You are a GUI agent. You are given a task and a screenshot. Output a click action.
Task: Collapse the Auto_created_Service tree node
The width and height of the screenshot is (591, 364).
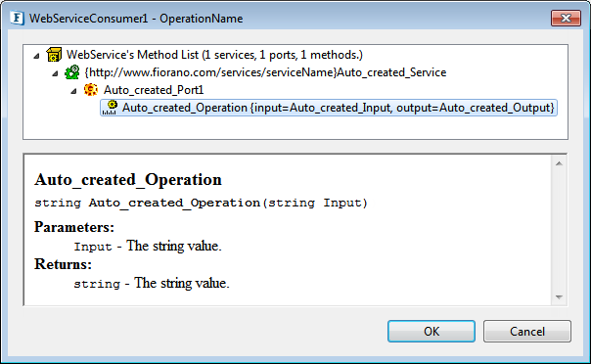pos(55,73)
